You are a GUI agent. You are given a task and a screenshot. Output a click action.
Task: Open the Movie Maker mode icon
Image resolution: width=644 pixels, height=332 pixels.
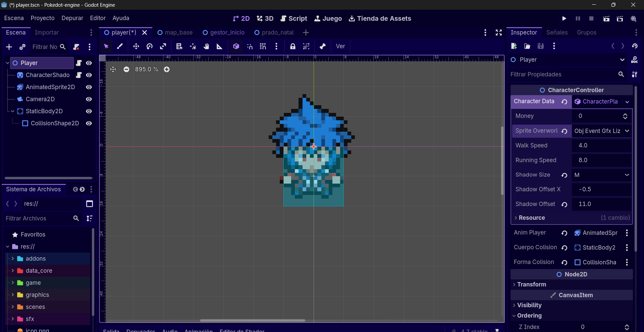633,18
